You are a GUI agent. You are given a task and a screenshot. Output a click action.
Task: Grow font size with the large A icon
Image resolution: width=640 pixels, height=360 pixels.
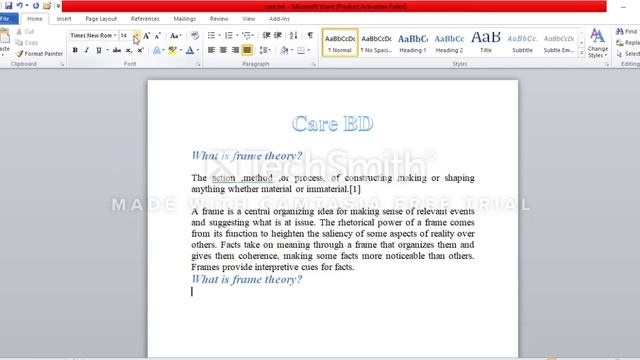click(x=147, y=36)
